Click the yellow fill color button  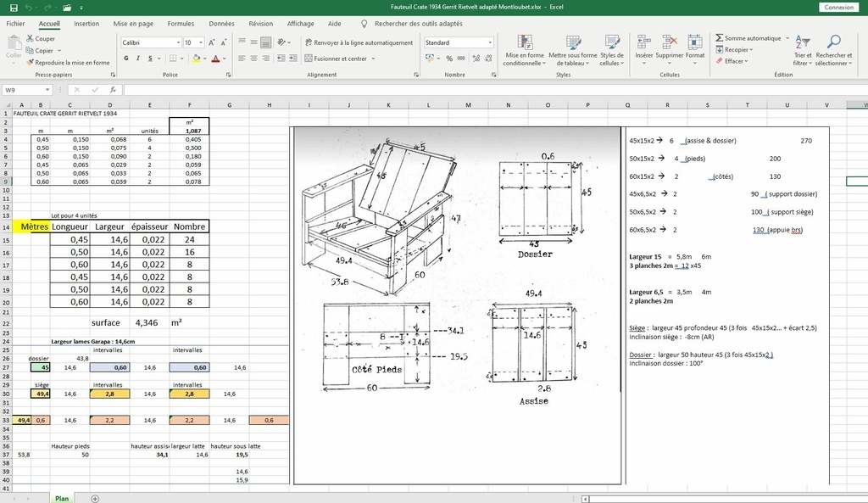point(196,59)
